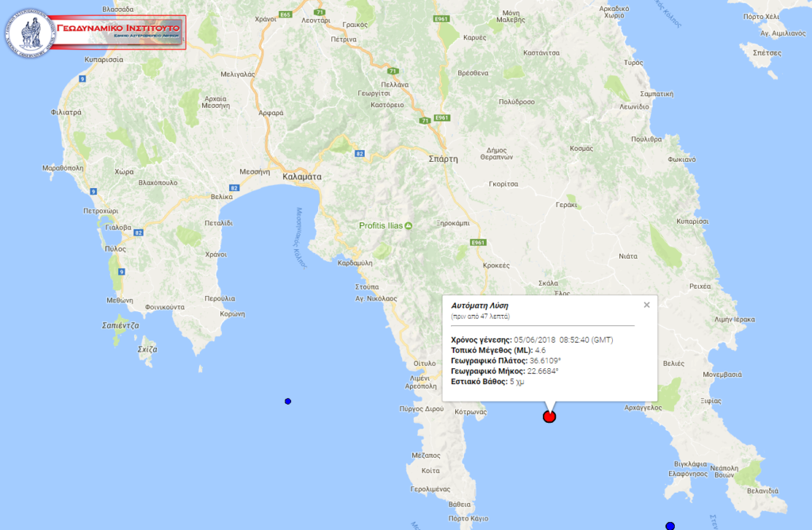This screenshot has width=812, height=530.
Task: Click the Φιλιατρά town label
Action: click(66, 113)
